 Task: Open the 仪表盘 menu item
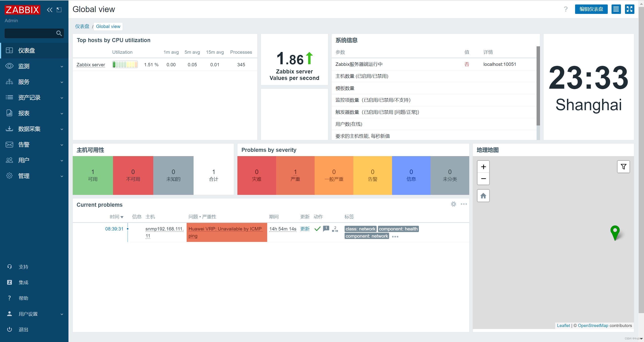coord(34,51)
